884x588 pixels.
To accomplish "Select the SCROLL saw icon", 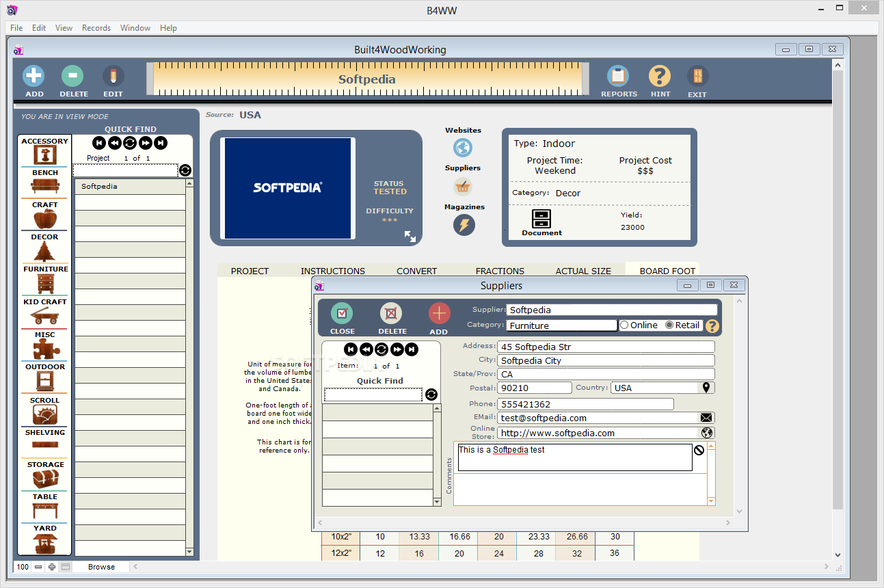I will pyautogui.click(x=45, y=415).
